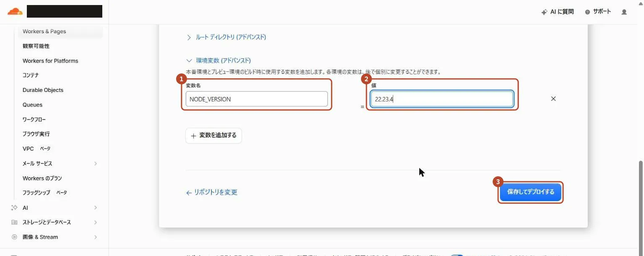644x256 pixels.
Task: Click ストレージとデータベース database icon
Action: [x=14, y=222]
